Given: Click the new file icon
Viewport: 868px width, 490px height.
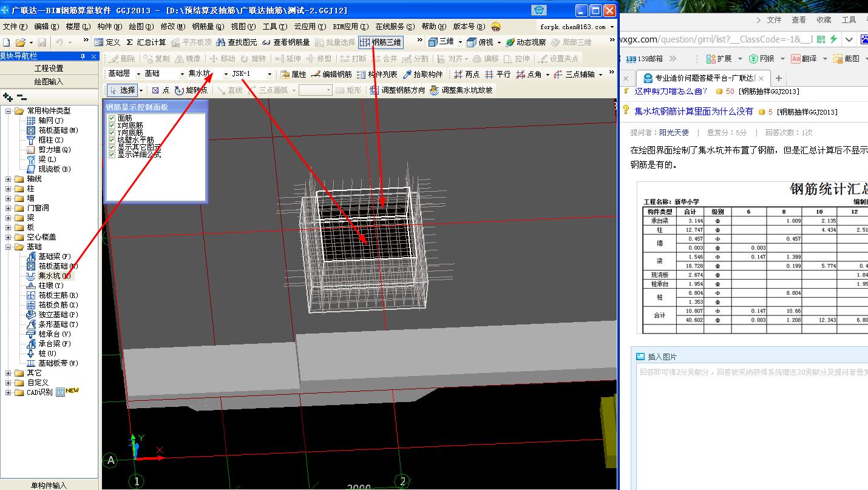Looking at the screenshot, I should point(7,42).
